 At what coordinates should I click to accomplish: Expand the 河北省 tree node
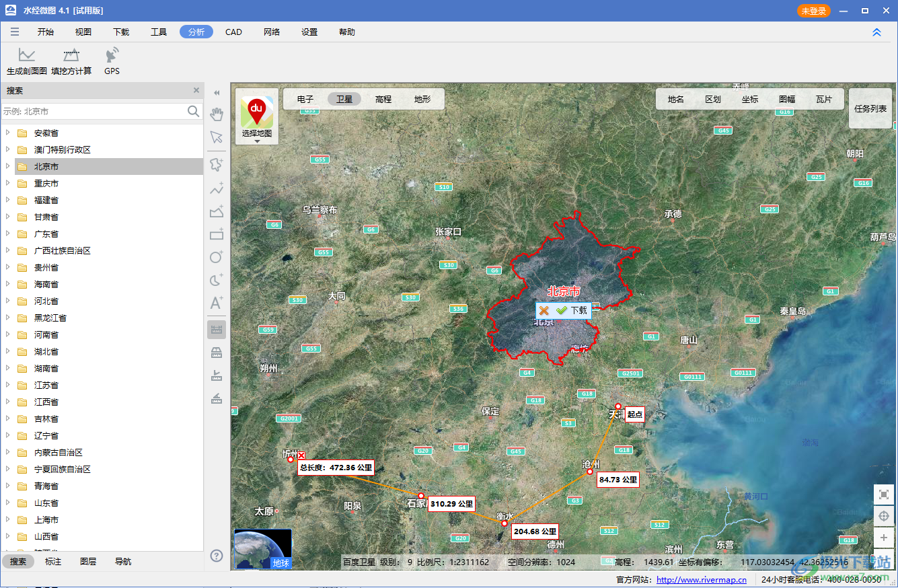pos(8,301)
